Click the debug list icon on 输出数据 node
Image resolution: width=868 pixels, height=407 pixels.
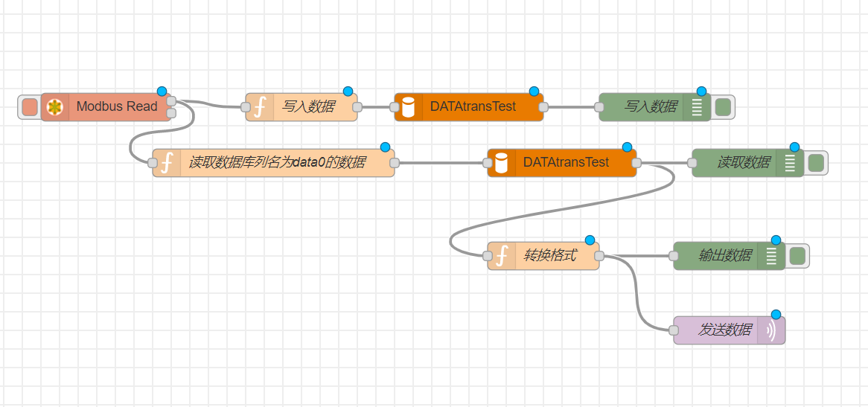[771, 256]
